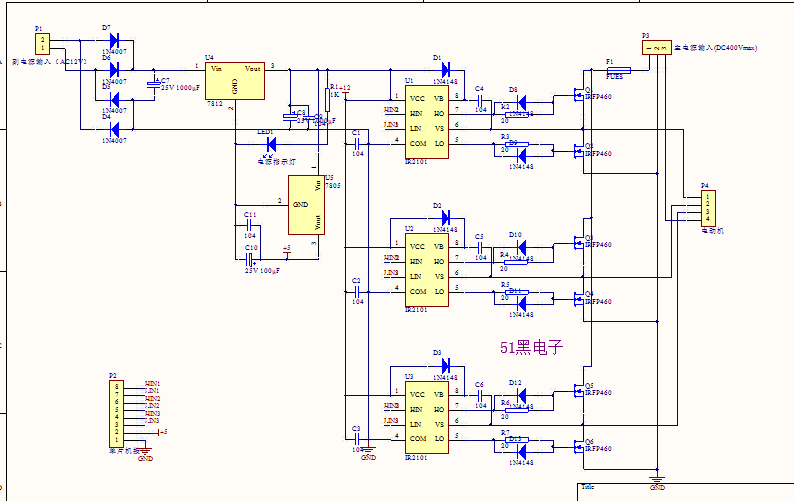
Task: Select resistor R1 1K symbol
Action: tap(327, 100)
